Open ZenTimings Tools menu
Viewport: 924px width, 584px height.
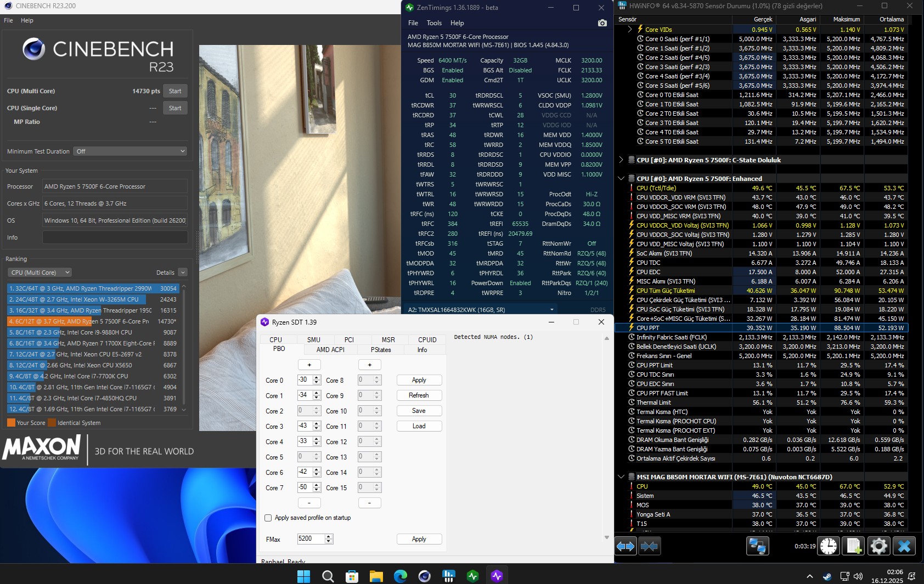point(434,23)
